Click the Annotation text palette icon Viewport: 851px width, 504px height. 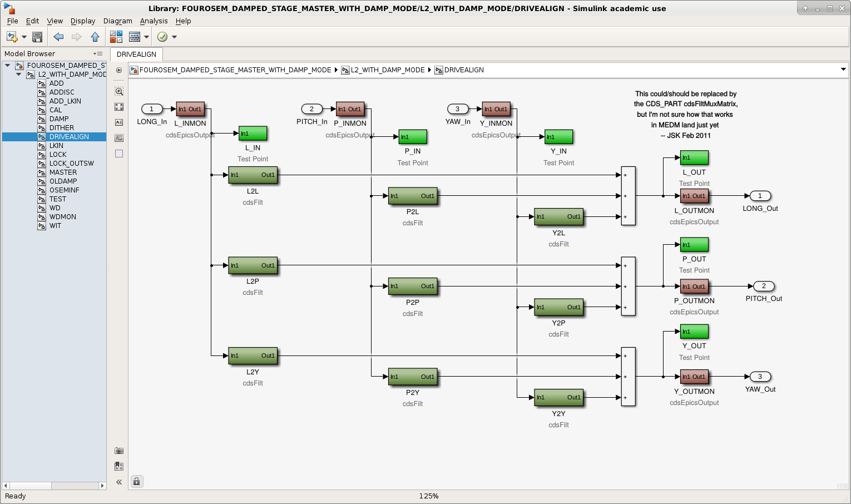(x=119, y=122)
